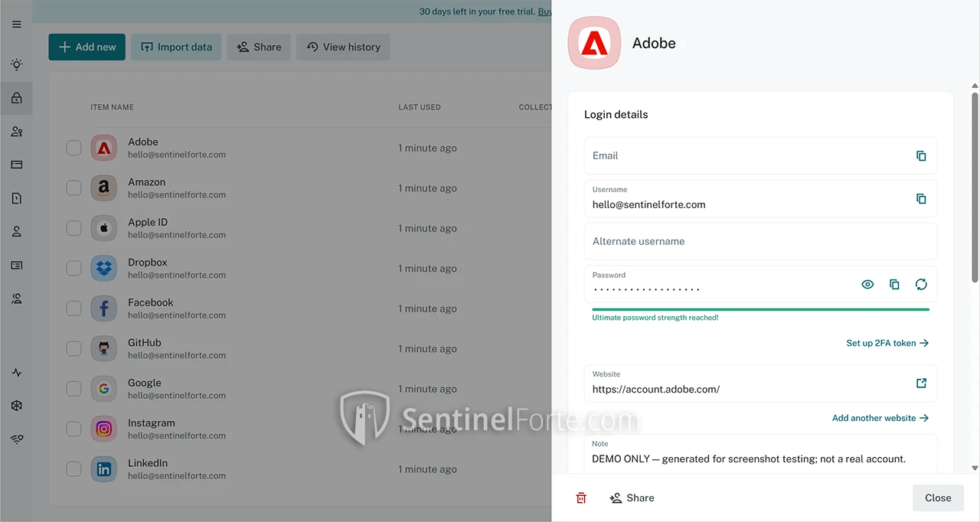This screenshot has height=522, width=980.
Task: Reveal password with the eye icon
Action: [867, 285]
